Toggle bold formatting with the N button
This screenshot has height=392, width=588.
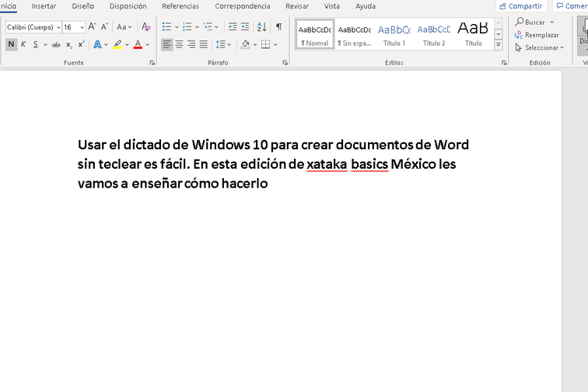click(11, 44)
